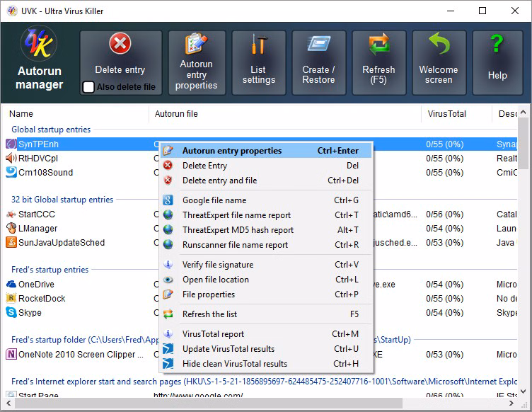The image size is (532, 412).
Task: Click the OneNote 2010 Screen Clipper icon
Action: (x=11, y=355)
